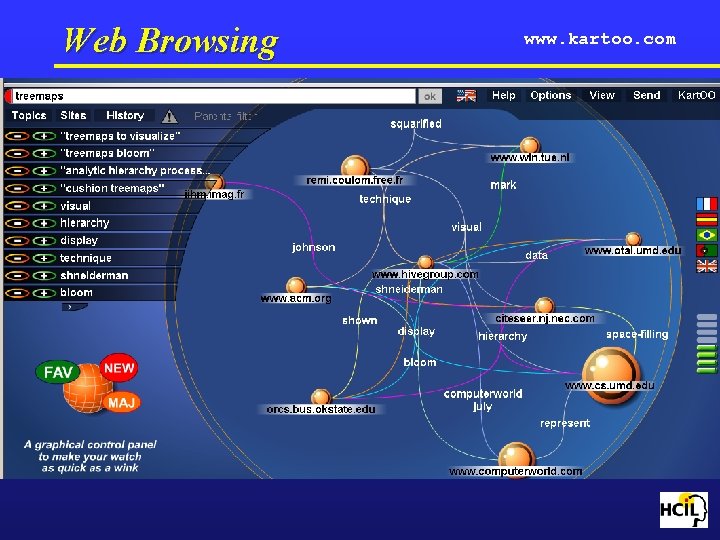Click the squarified keyword on map
The width and height of the screenshot is (720, 540).
[416, 124]
